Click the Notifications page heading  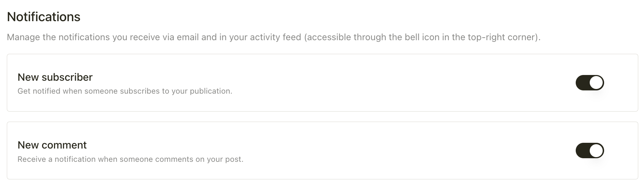click(43, 17)
